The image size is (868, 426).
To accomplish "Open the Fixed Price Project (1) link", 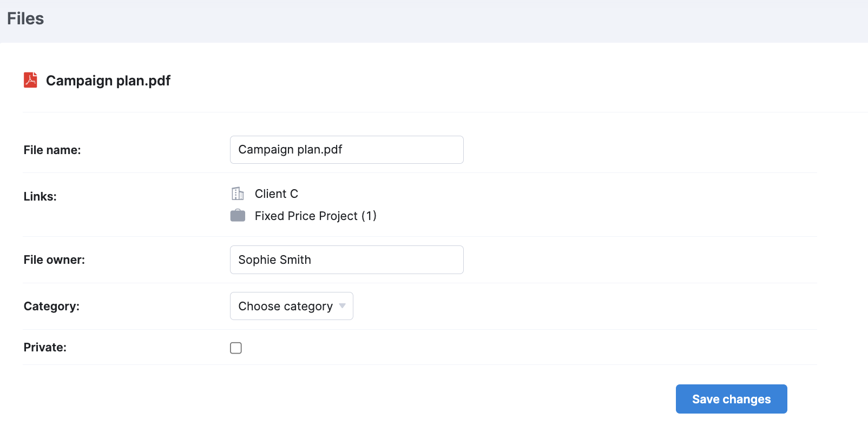I will click(315, 216).
